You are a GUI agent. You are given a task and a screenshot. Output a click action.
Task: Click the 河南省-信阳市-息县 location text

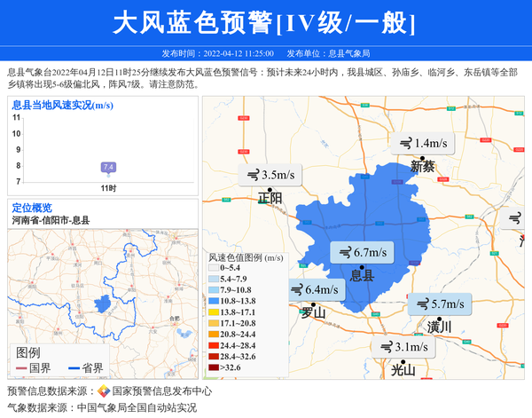tap(51, 220)
